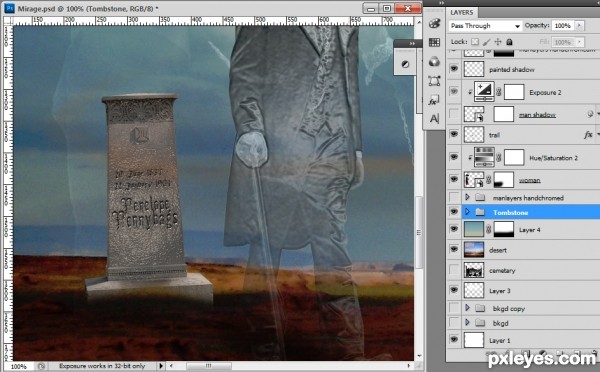Select the LAYERS tab

(x=461, y=12)
